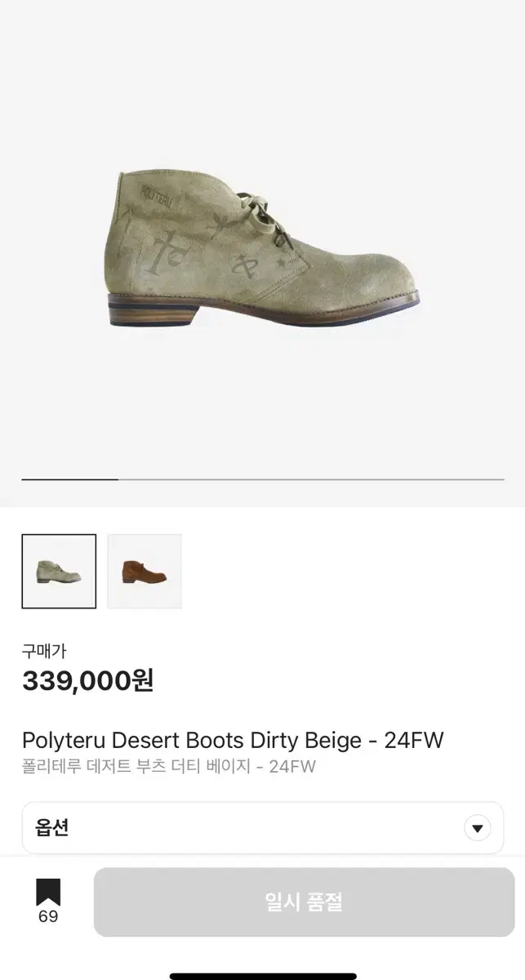This screenshot has height=980, width=525.
Task: Click the dark active segment of image pager
Action: point(69,479)
